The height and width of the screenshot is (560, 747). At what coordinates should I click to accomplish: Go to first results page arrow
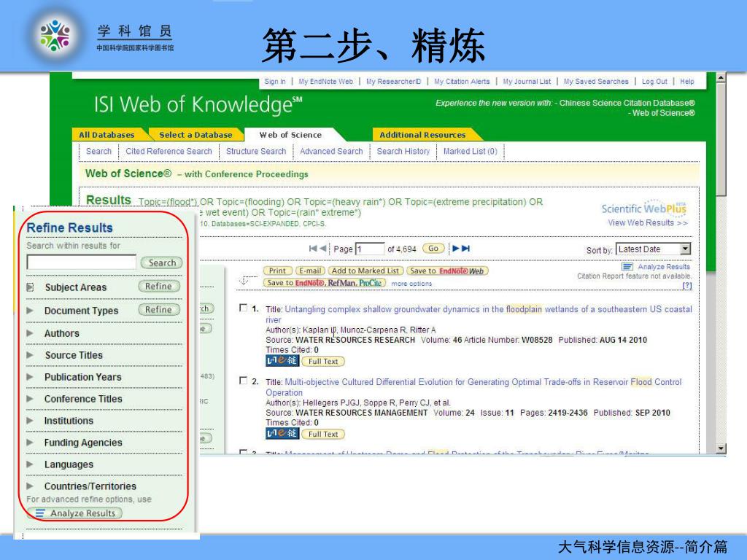pos(312,248)
